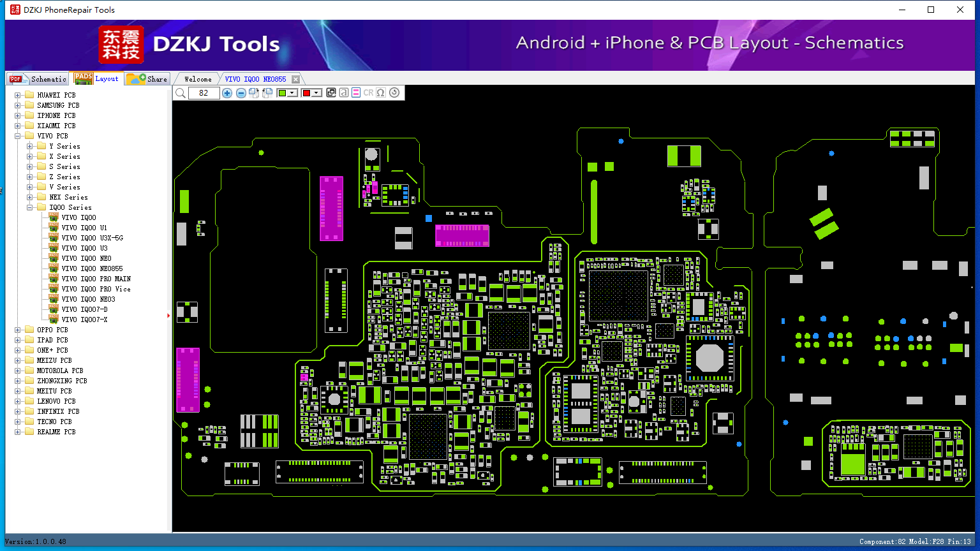Expand the HUAWEI PCB tree node
The height and width of the screenshot is (551, 980).
point(17,95)
